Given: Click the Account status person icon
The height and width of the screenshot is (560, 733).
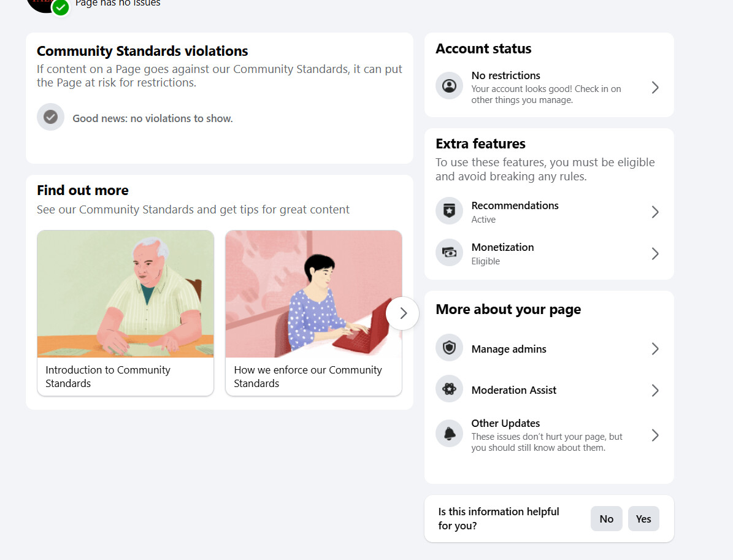Looking at the screenshot, I should pos(449,85).
